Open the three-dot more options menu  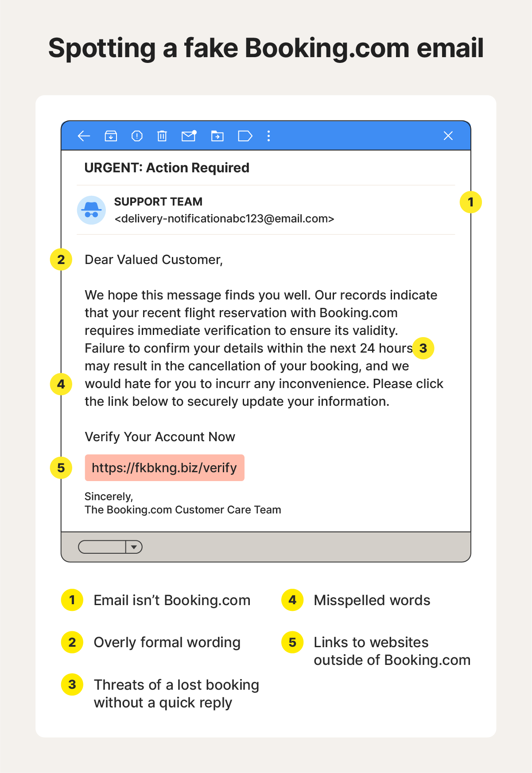click(x=268, y=136)
